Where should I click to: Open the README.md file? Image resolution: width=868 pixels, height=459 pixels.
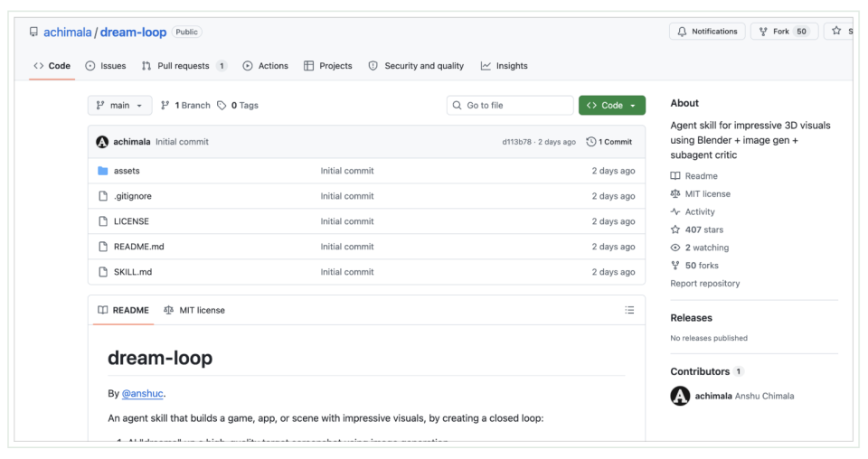click(139, 247)
